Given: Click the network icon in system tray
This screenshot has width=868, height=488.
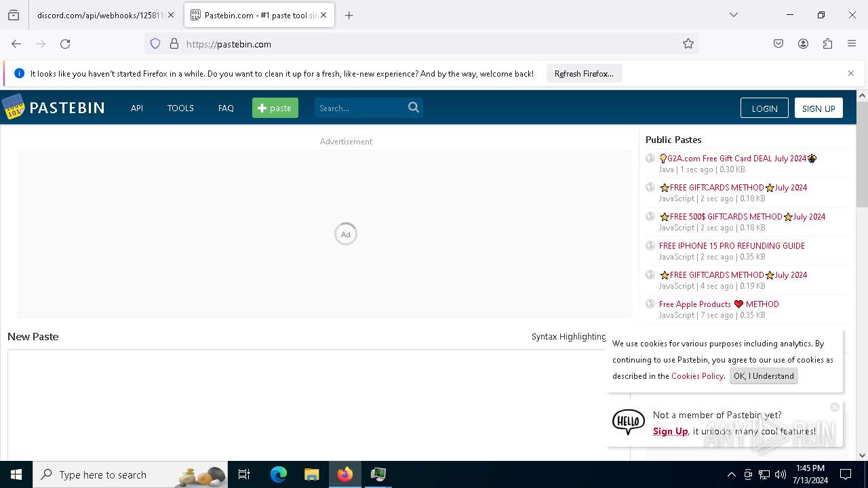Looking at the screenshot, I should point(764,474).
